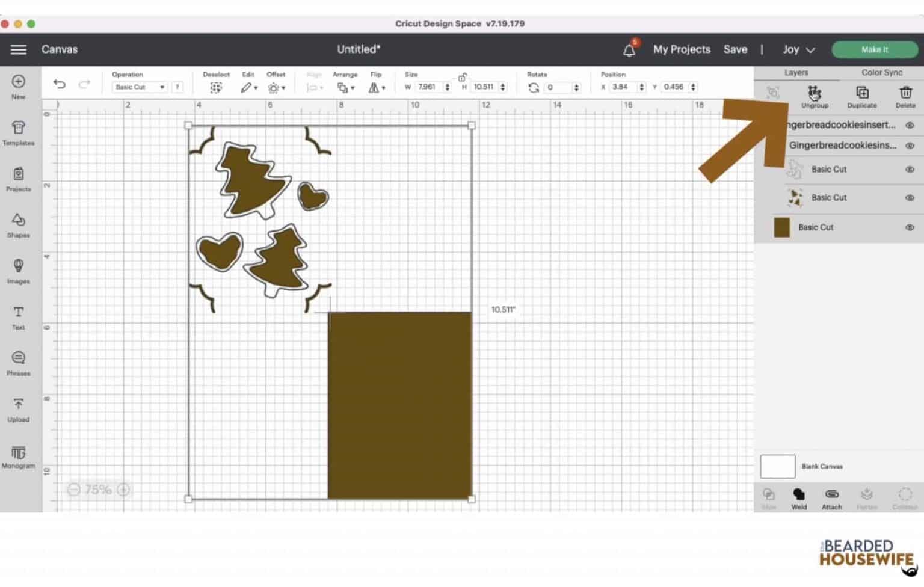The height and width of the screenshot is (587, 924).
Task: Expand the Joy machine selector dropdown
Action: (798, 50)
